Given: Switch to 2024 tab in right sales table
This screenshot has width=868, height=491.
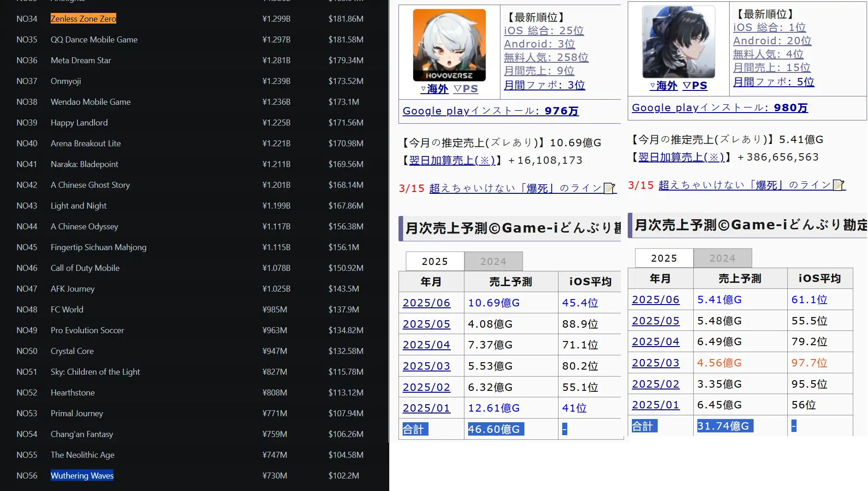Looking at the screenshot, I should pos(723,258).
